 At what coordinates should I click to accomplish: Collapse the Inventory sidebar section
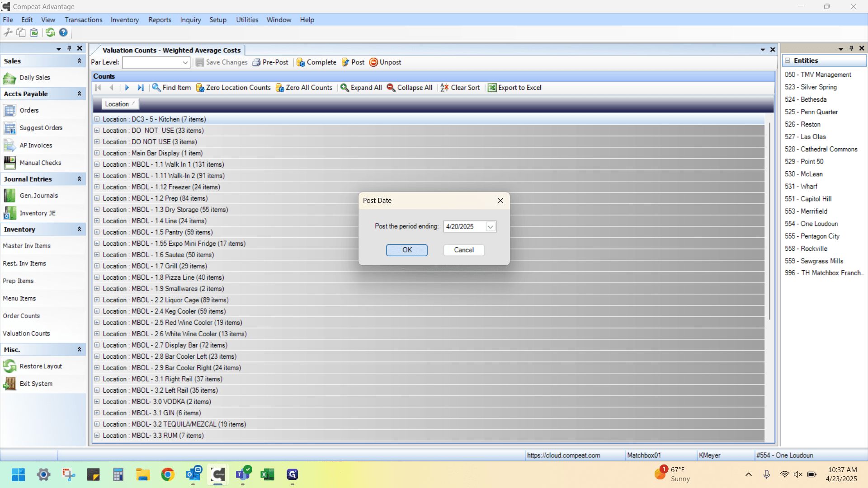click(79, 230)
